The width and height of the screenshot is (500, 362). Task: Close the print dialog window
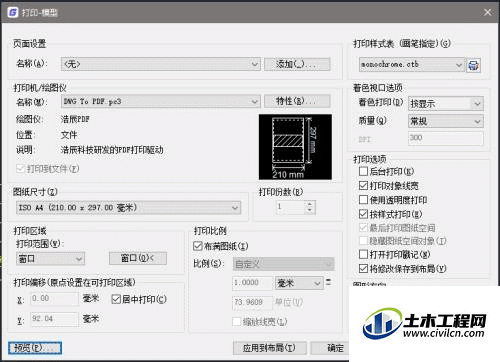[x=487, y=12]
